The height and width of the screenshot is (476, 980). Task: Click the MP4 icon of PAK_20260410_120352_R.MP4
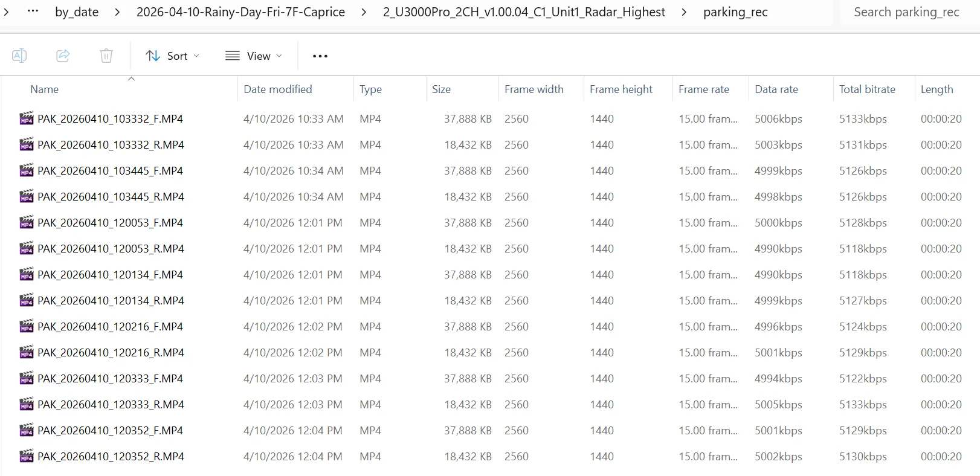pos(27,457)
